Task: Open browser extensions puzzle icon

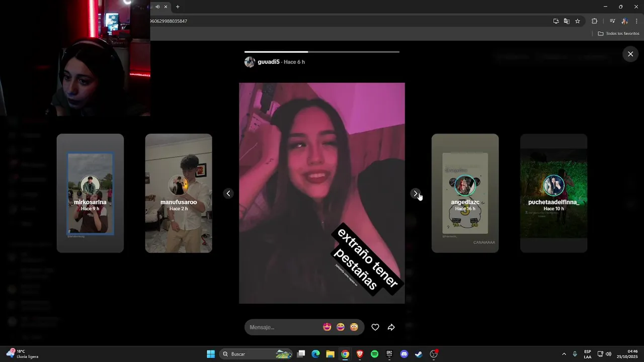Action: pyautogui.click(x=594, y=21)
